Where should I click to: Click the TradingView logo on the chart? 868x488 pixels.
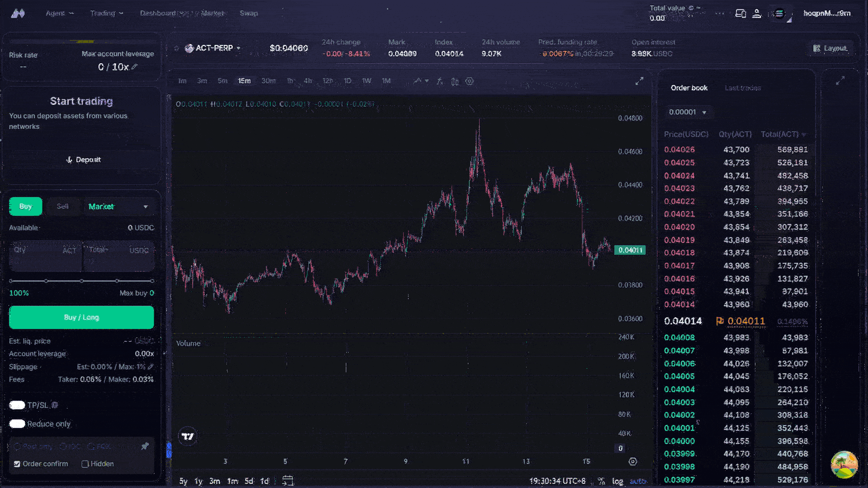point(188,436)
